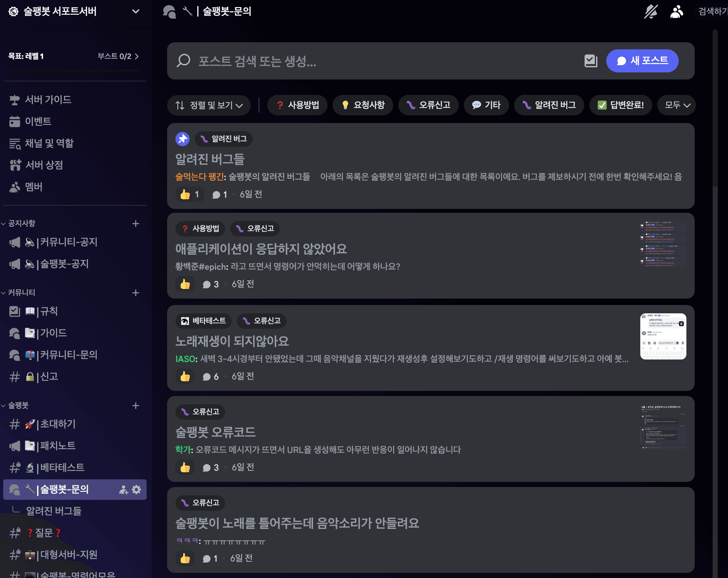Screen dimensions: 728x578
Task: Show the member list icon
Action: click(676, 12)
